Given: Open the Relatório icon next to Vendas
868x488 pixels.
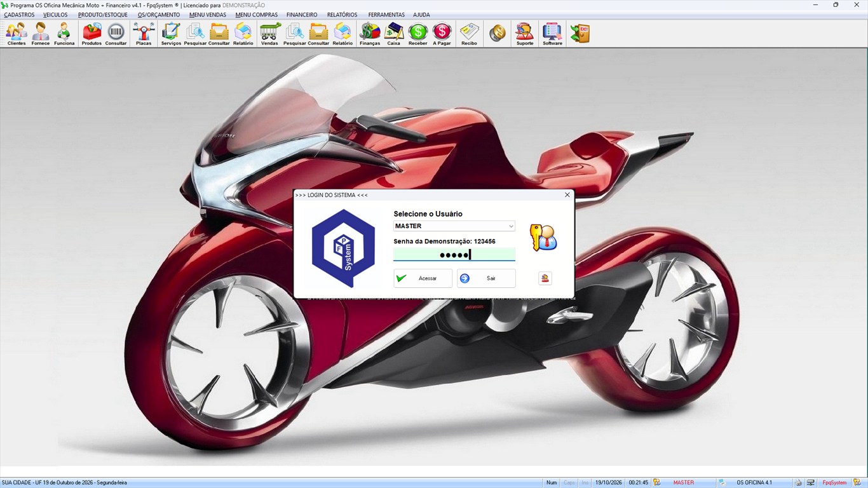Looking at the screenshot, I should click(342, 34).
